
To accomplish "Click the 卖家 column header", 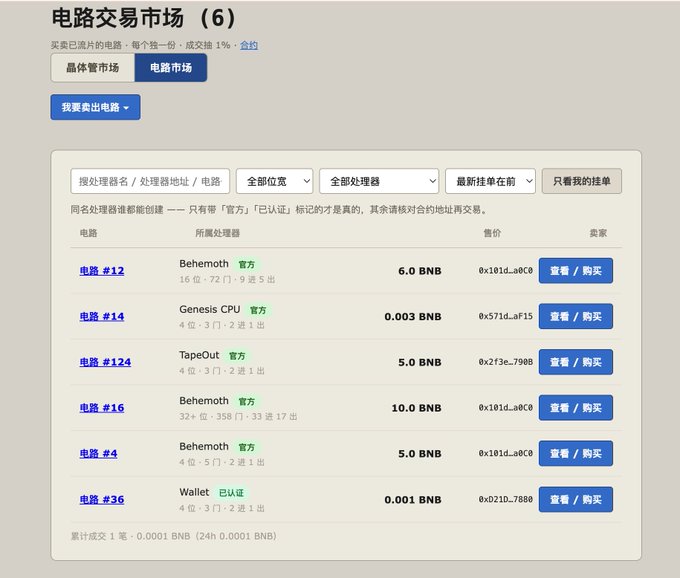I will 598,233.
